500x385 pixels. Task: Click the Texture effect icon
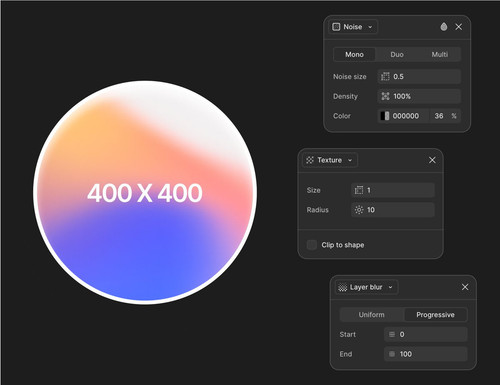pos(310,160)
